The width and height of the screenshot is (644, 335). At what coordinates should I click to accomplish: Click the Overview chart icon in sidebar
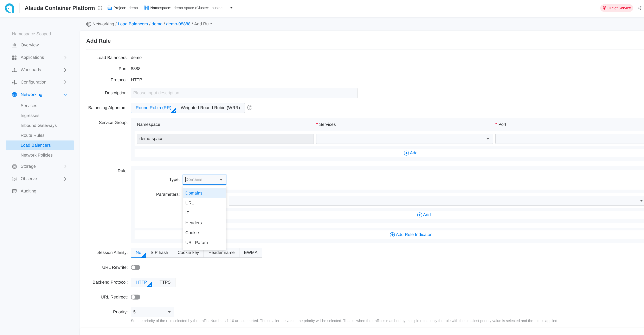pyautogui.click(x=14, y=45)
